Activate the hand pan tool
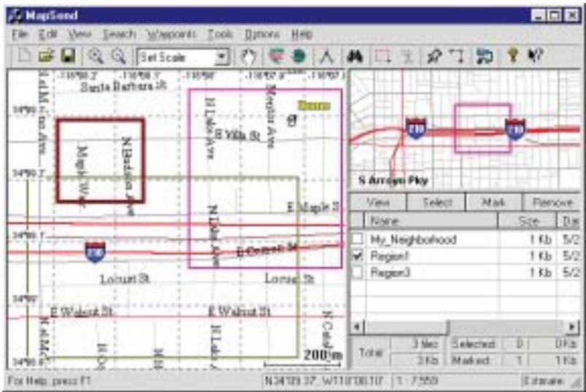The image size is (586, 392). [x=248, y=56]
